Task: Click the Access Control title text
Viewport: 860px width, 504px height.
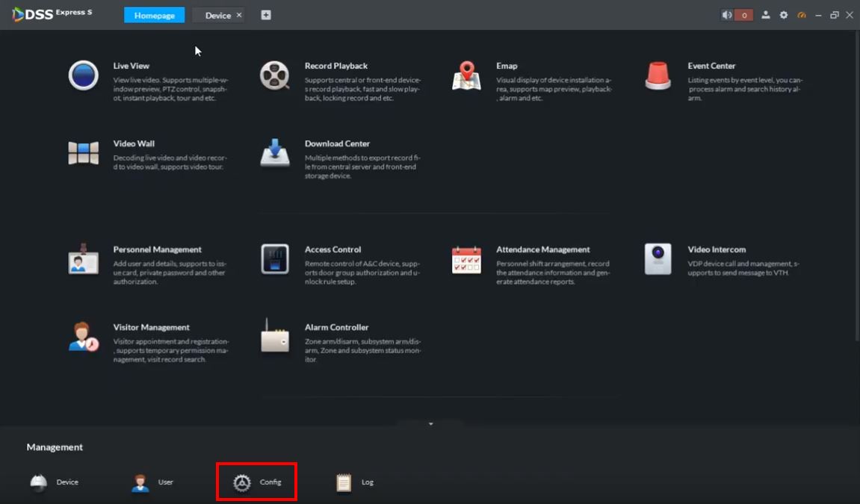Action: click(333, 249)
